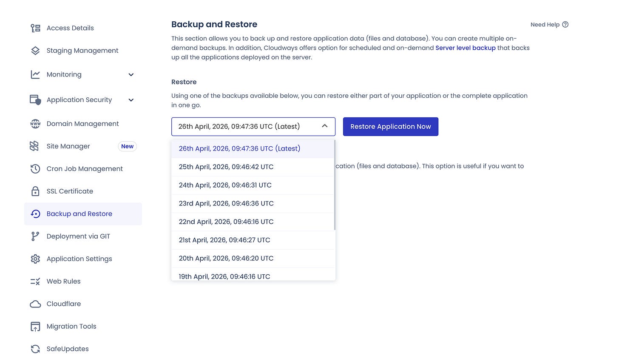Click the backup list scrollbar
Viewport: 619px width, 364px height.
click(335, 185)
